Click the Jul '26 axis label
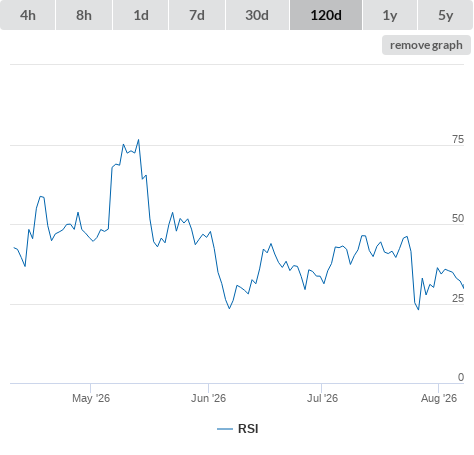The image size is (474, 455). [322, 398]
